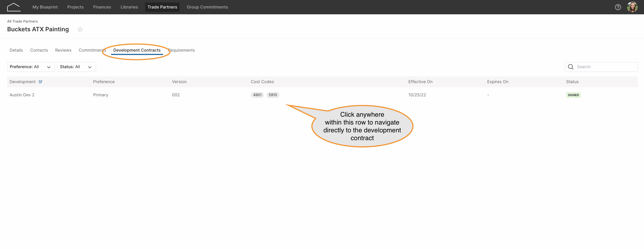Click the Development column header text
The width and height of the screenshot is (644, 249).
(x=22, y=82)
